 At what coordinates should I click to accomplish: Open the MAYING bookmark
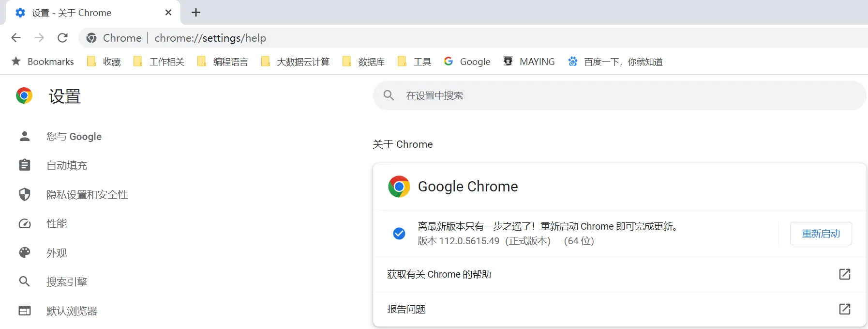coord(529,62)
